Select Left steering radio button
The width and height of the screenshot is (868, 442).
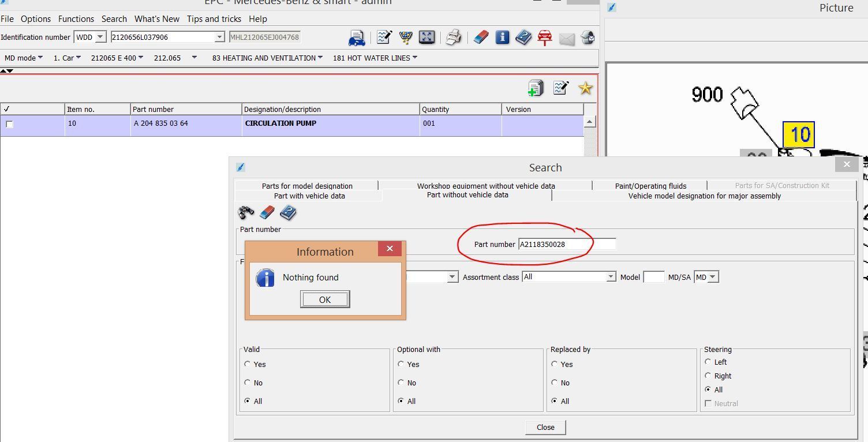[708, 362]
